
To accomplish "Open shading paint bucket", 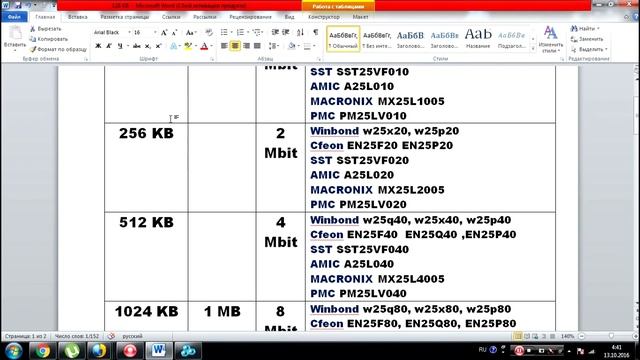I will tap(291, 46).
